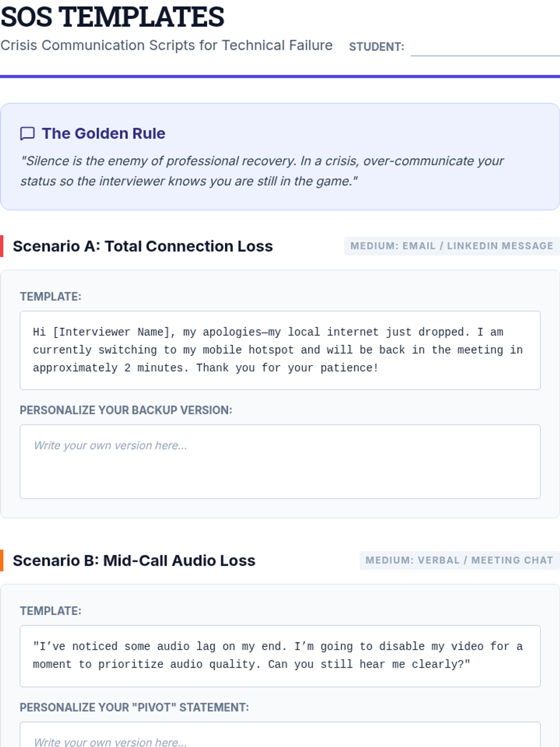Viewport: 560px width, 747px height.
Task: Click the Verbal / Meeting Chat medium badge
Action: click(x=459, y=560)
